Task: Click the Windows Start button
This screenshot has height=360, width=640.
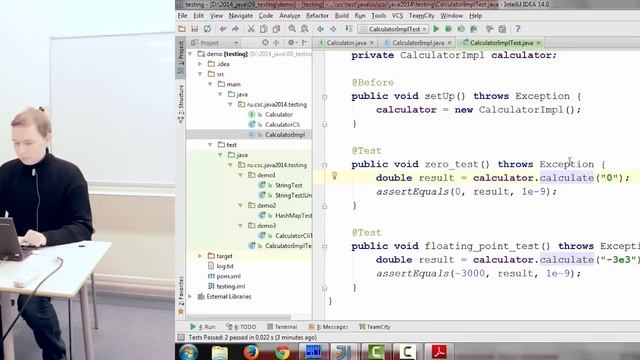Action: pyautogui.click(x=188, y=352)
